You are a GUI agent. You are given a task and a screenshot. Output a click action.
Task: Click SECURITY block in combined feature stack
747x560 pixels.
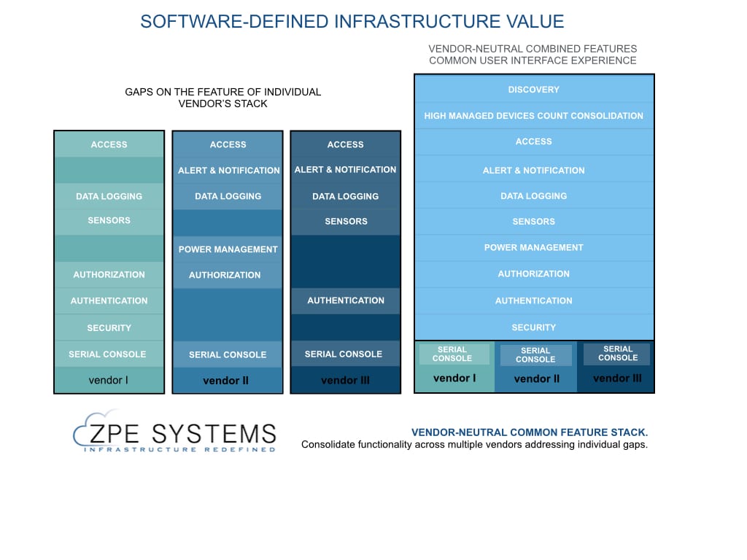pos(533,328)
